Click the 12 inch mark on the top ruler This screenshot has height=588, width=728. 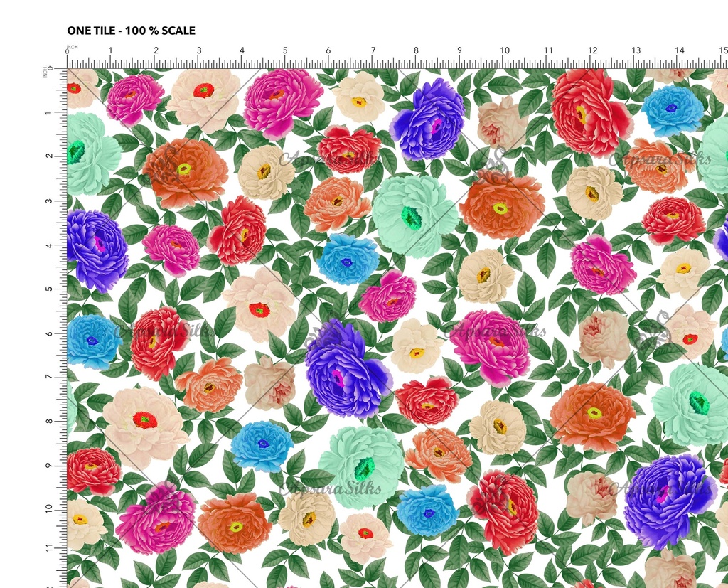tap(592, 51)
